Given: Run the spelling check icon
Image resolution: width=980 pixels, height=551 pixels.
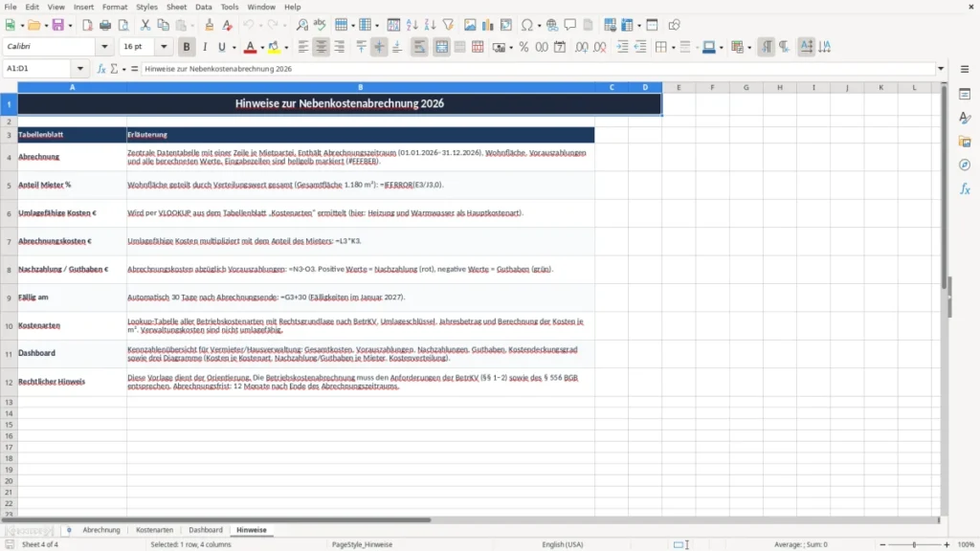Looking at the screenshot, I should 320,25.
